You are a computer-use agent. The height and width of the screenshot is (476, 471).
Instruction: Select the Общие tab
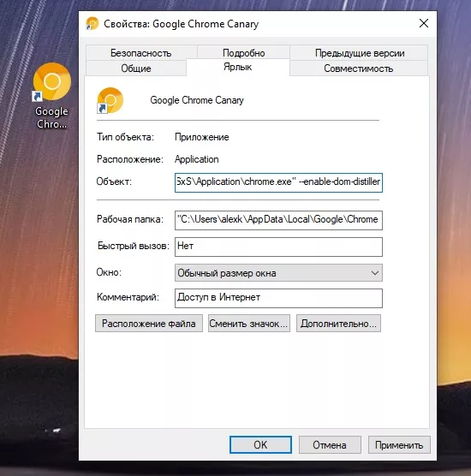point(136,68)
